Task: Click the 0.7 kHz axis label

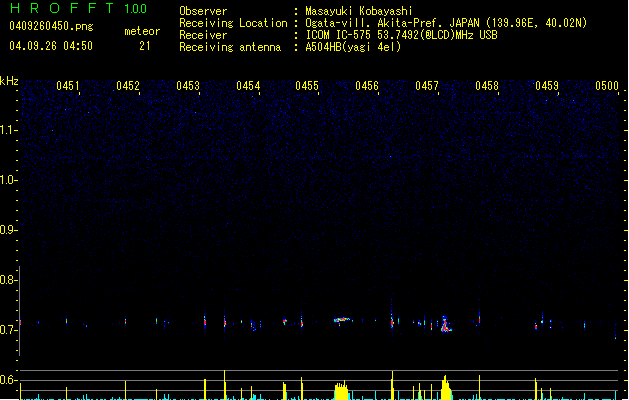Action: pyautogui.click(x=8, y=330)
